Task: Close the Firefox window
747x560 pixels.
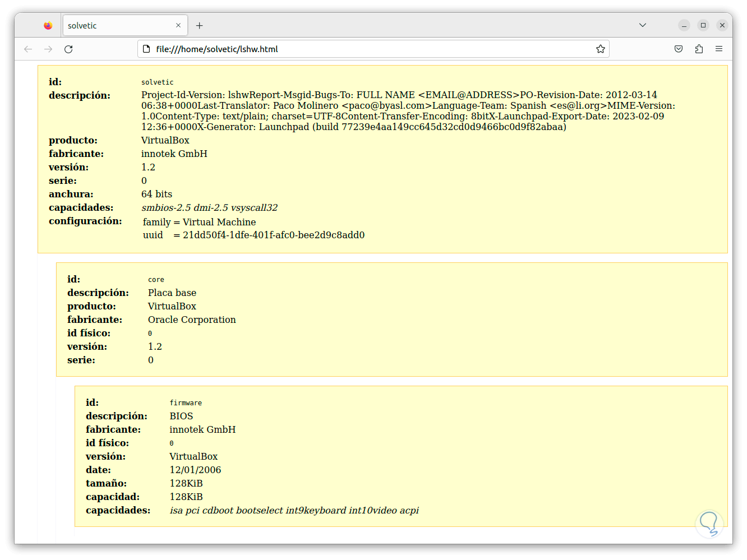Action: (722, 25)
